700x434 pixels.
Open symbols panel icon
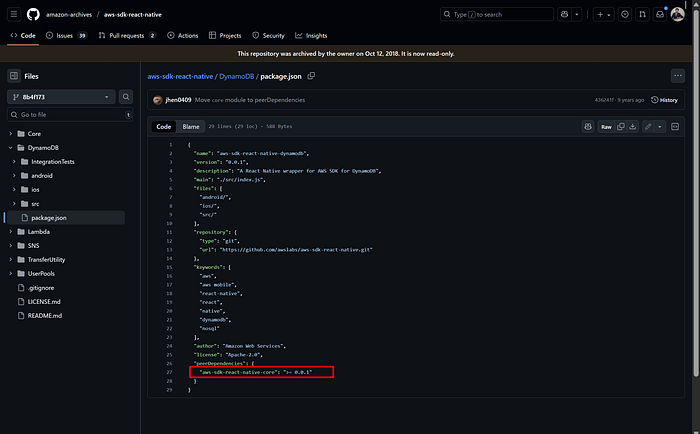click(675, 127)
